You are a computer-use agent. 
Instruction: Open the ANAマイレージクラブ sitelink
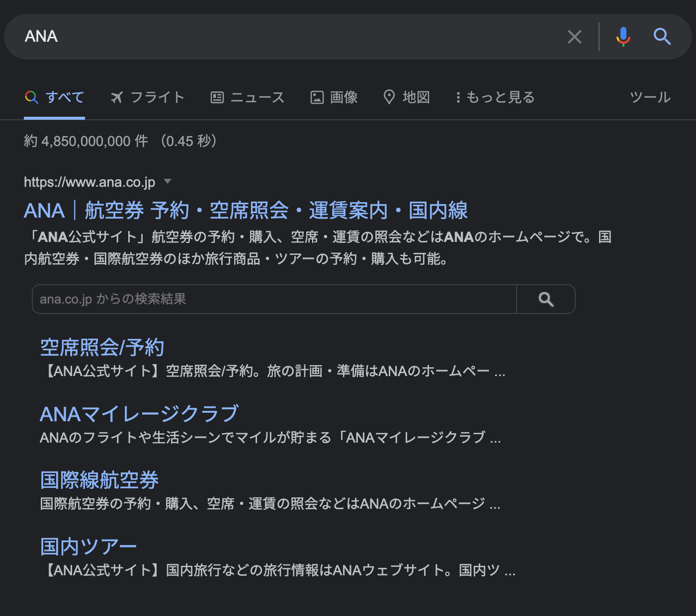pos(139,413)
